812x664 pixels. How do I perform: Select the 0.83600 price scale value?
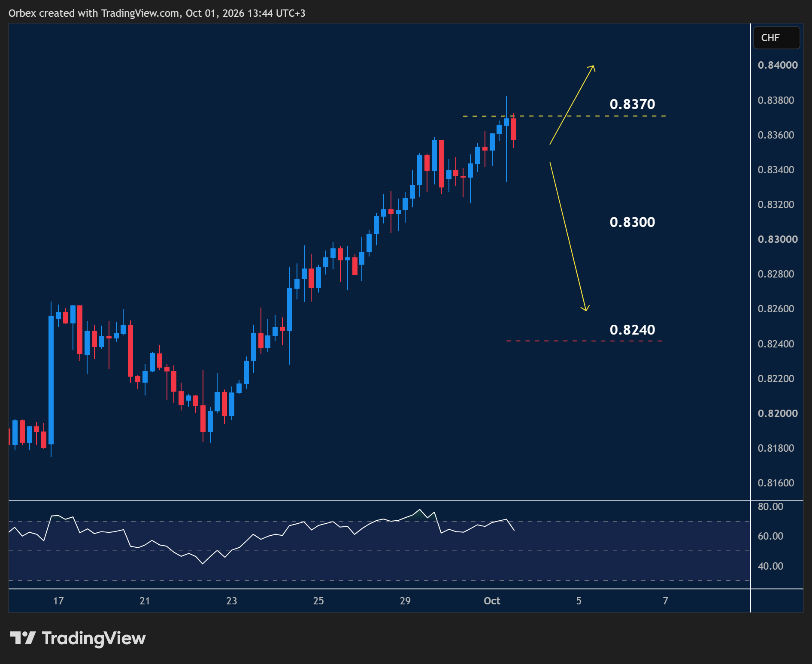pos(776,135)
